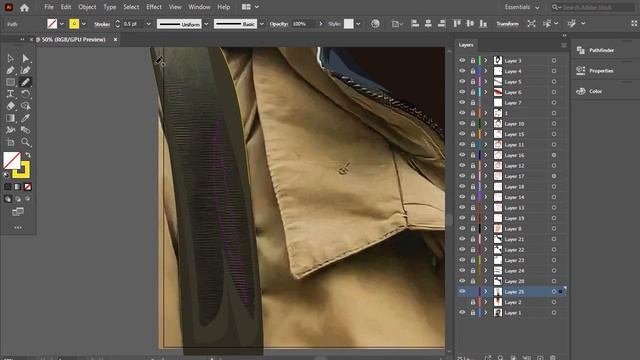
Task: Click the toolbar Fill swatch
Action: tap(12, 160)
